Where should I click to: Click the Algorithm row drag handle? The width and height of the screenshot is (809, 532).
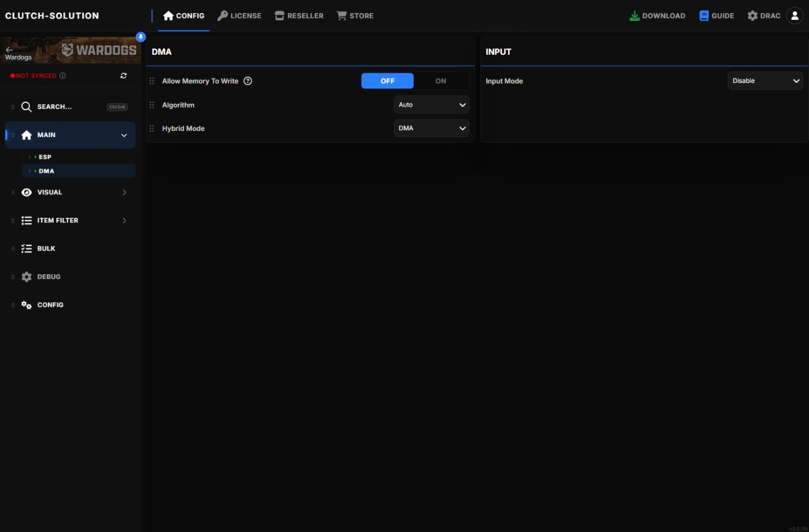152,105
